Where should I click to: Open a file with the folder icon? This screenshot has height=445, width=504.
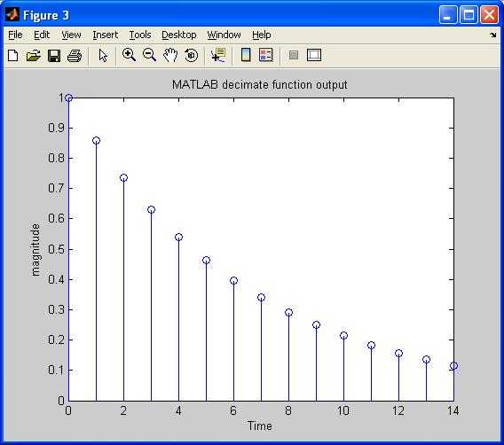click(x=34, y=56)
